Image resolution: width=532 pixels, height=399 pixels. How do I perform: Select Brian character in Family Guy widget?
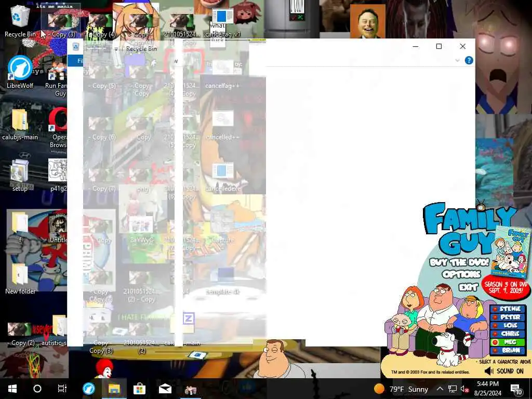click(x=508, y=350)
